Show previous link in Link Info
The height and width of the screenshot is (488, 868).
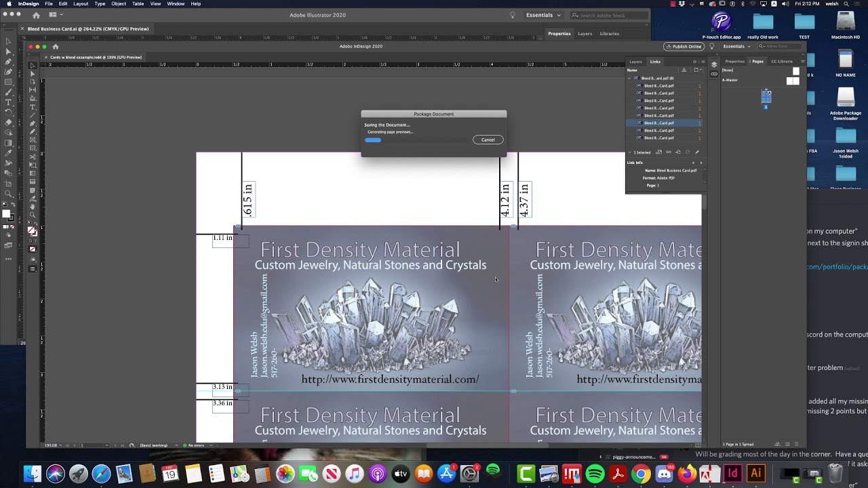[x=693, y=163]
